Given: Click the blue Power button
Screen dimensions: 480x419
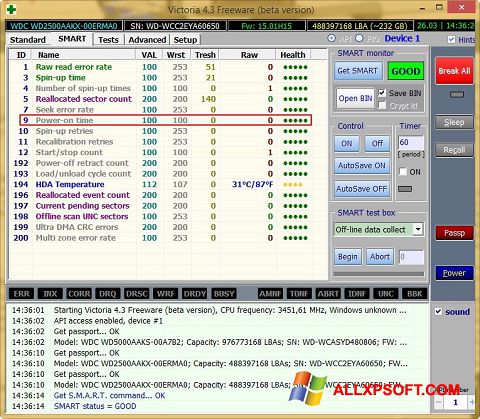Looking at the screenshot, I should [x=454, y=273].
